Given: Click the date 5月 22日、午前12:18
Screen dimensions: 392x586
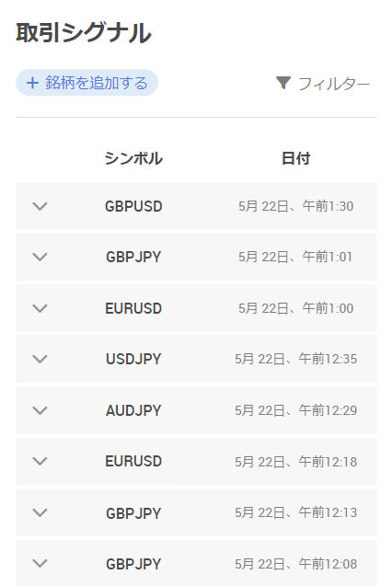Looking at the screenshot, I should [295, 462].
